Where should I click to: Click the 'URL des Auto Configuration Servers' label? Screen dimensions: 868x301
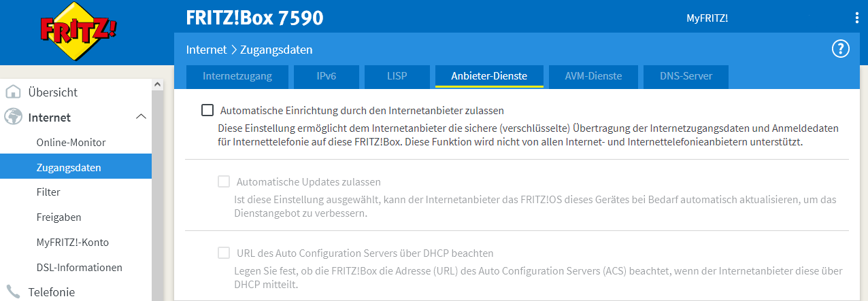coord(365,253)
